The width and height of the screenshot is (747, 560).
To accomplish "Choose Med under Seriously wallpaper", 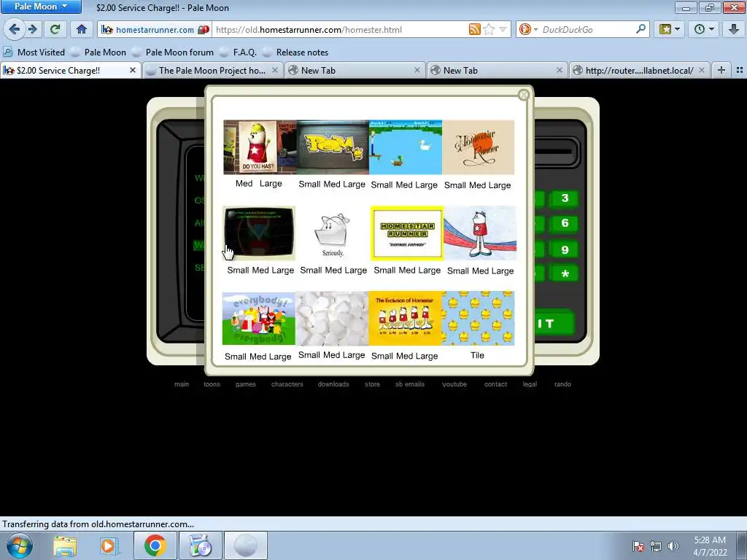I will (333, 271).
